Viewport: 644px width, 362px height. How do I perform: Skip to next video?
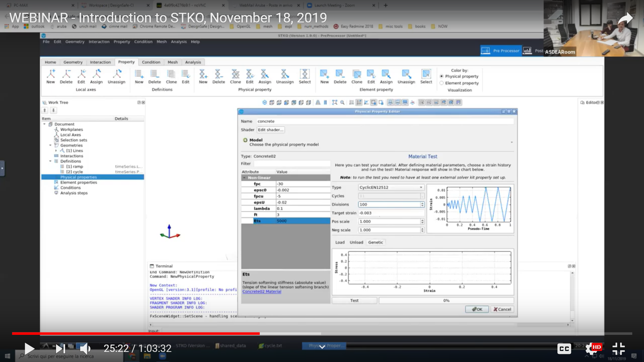coord(60,349)
